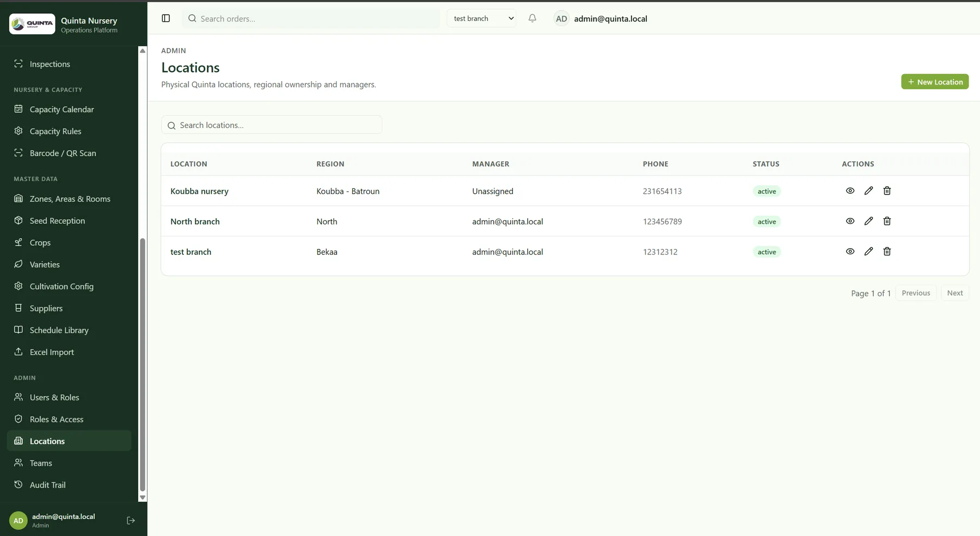980x536 pixels.
Task: Focus the Search locations field
Action: (272, 125)
